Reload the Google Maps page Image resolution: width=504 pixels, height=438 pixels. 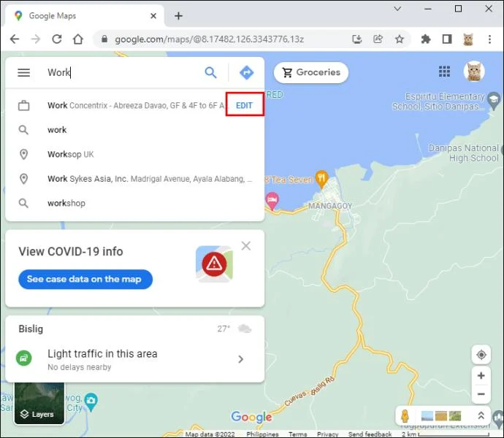(x=57, y=39)
